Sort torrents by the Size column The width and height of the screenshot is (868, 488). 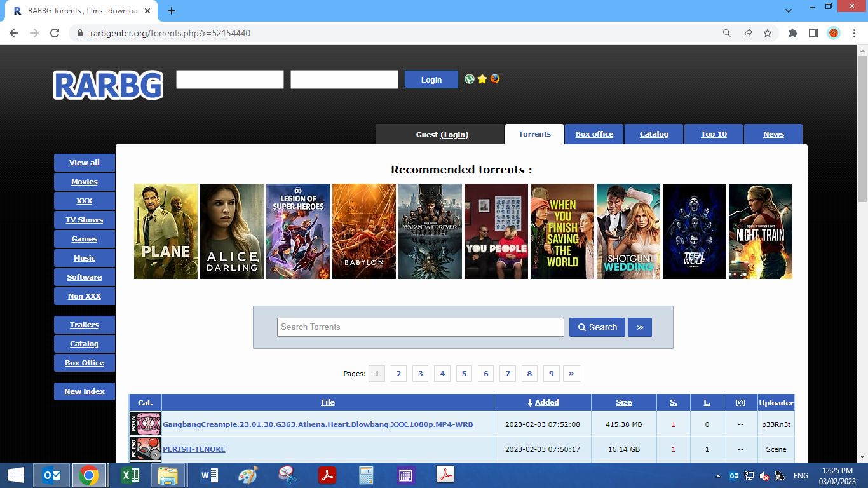[x=624, y=402]
